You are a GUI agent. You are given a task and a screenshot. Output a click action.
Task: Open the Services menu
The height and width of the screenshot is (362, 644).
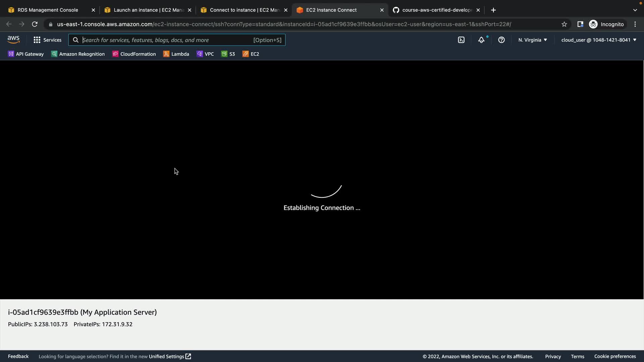[48, 40]
